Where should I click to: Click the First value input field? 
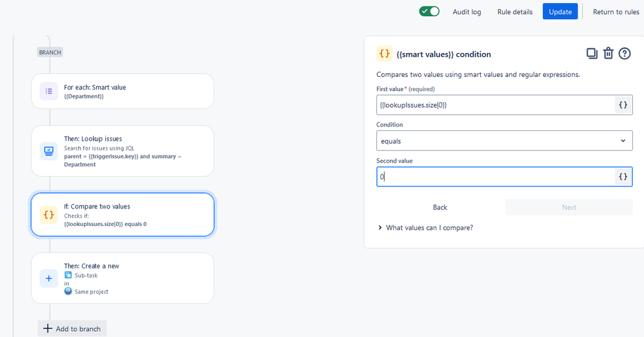point(495,105)
